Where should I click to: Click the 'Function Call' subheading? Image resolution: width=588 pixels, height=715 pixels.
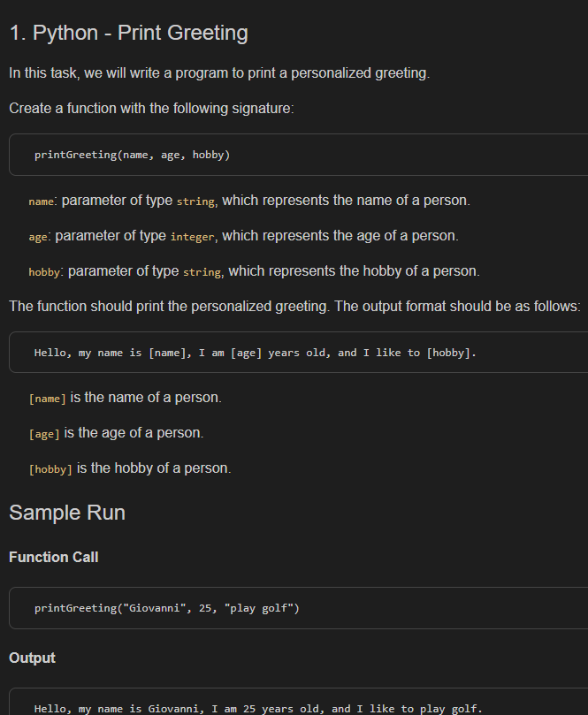pos(54,558)
